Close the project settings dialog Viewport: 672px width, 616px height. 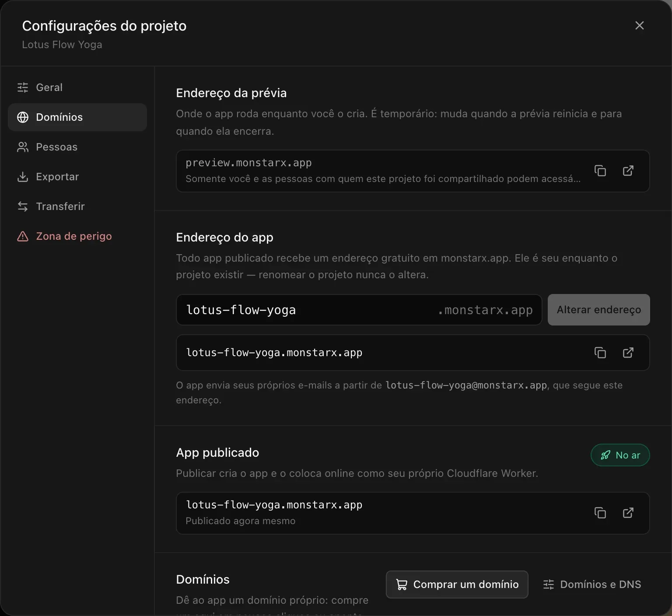pos(640,25)
